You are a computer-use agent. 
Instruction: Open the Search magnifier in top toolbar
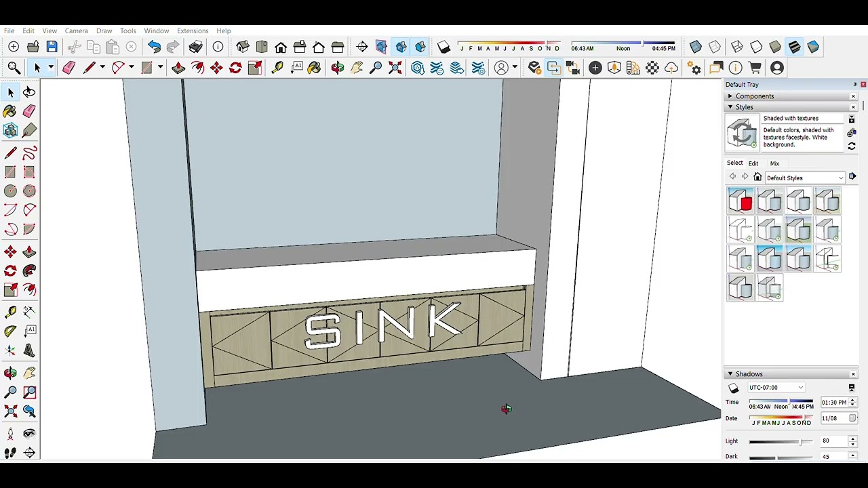click(x=14, y=68)
